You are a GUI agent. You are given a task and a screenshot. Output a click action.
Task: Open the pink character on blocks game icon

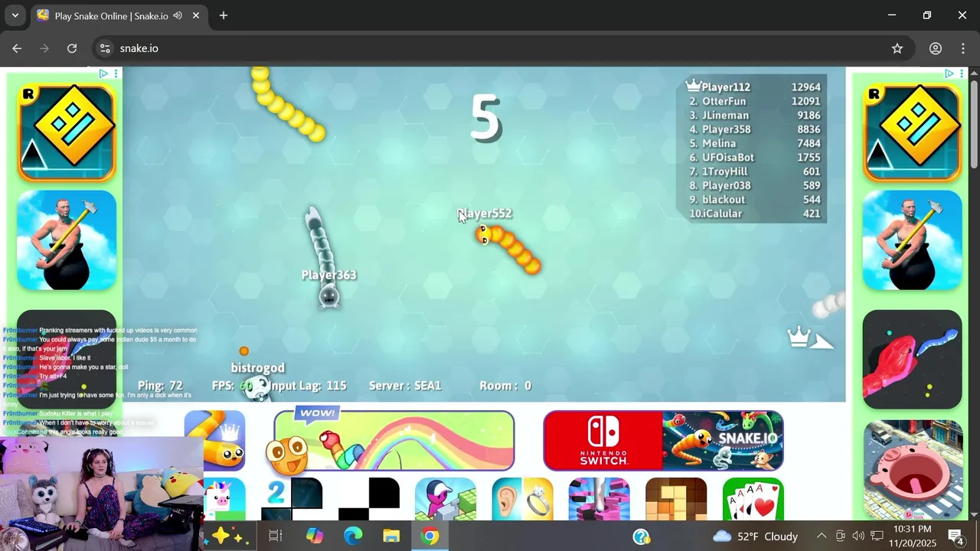coord(446,499)
